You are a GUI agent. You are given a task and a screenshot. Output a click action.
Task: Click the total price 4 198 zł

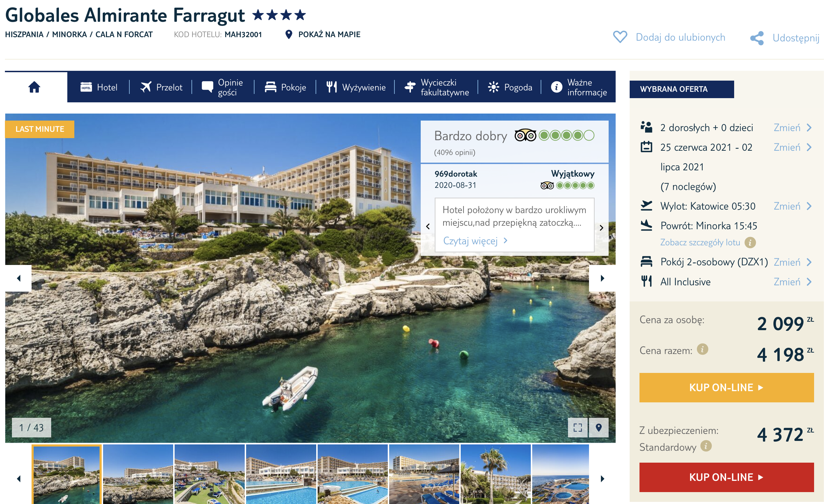pyautogui.click(x=785, y=354)
